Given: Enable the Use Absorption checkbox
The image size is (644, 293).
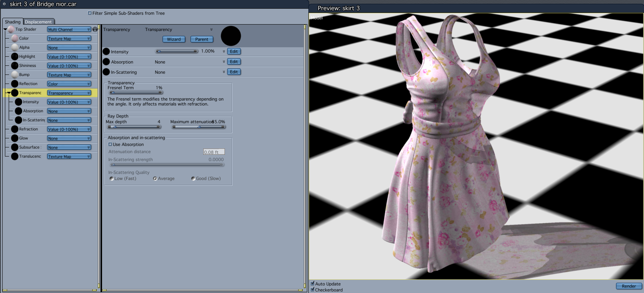Looking at the screenshot, I should click(110, 144).
